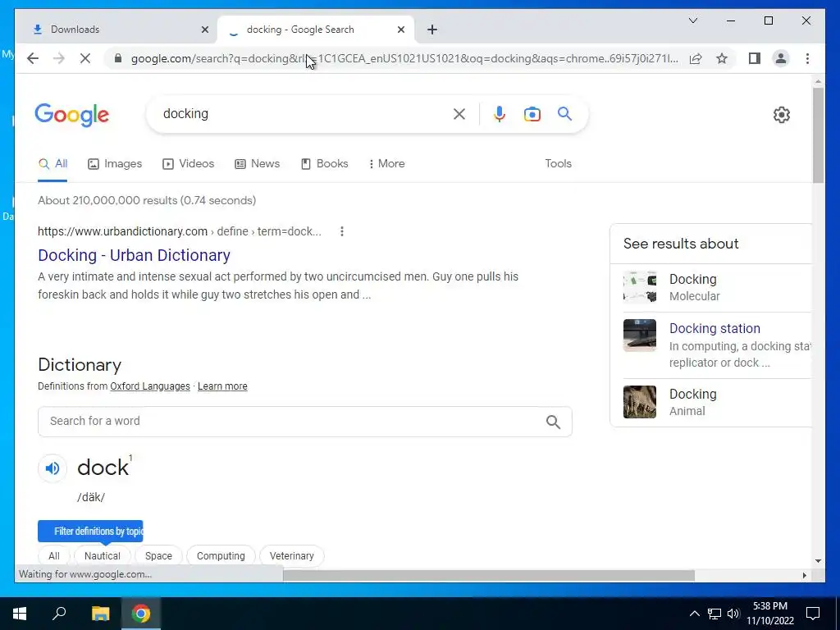The width and height of the screenshot is (840, 630).
Task: Click the main Google search field
Action: click(305, 114)
